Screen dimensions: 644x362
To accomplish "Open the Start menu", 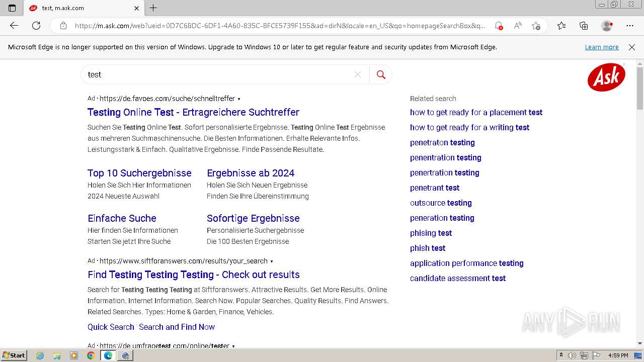I will pyautogui.click(x=14, y=355).
